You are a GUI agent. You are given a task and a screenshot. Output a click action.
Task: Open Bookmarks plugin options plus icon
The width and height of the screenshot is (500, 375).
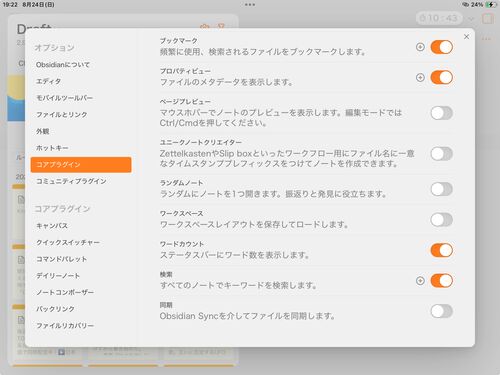click(x=420, y=47)
